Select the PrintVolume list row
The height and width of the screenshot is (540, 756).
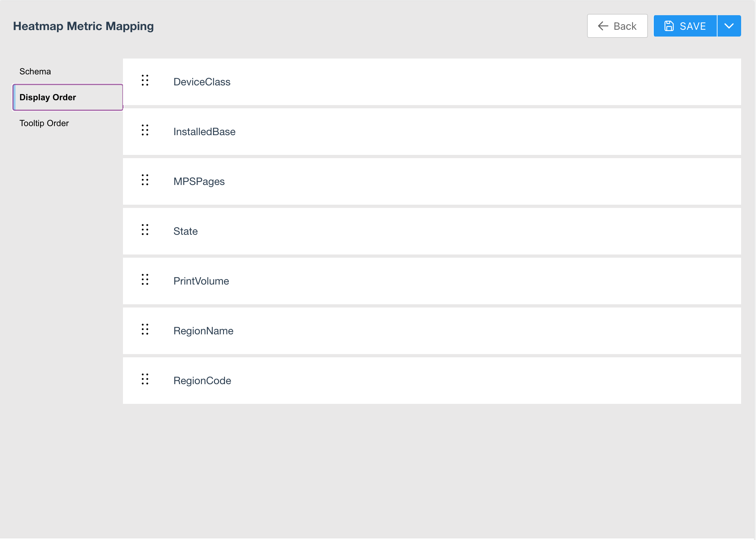(x=431, y=281)
